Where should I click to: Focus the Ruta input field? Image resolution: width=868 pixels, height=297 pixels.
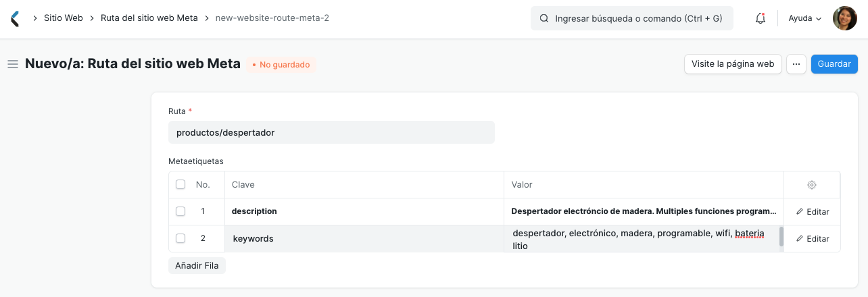tap(331, 132)
